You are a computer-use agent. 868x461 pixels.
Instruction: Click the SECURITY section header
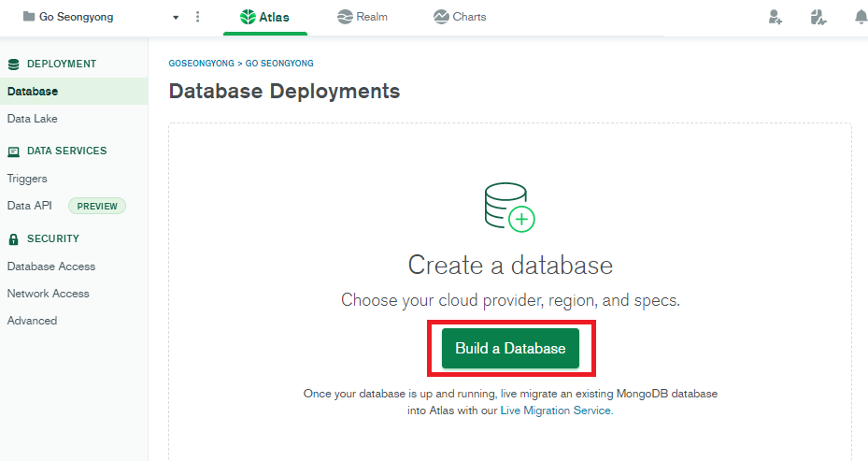point(53,238)
